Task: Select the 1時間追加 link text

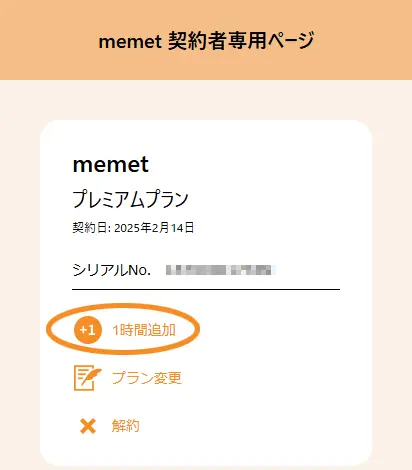Action: (144, 330)
